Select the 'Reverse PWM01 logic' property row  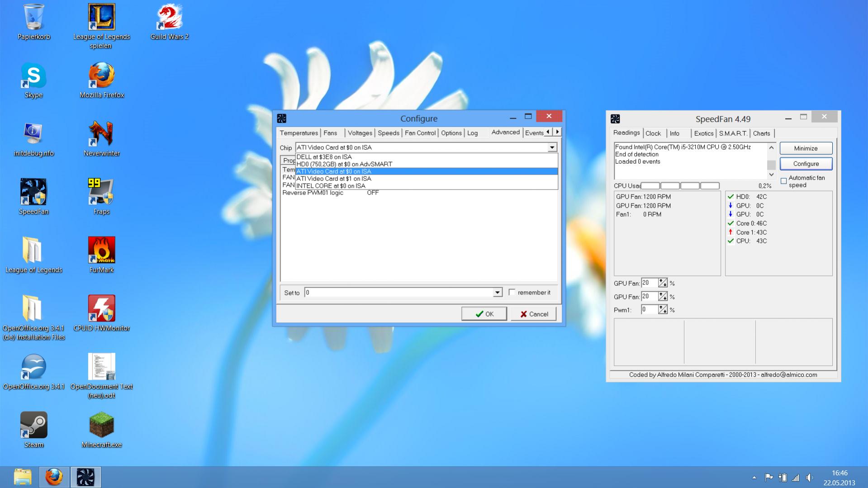pyautogui.click(x=418, y=193)
